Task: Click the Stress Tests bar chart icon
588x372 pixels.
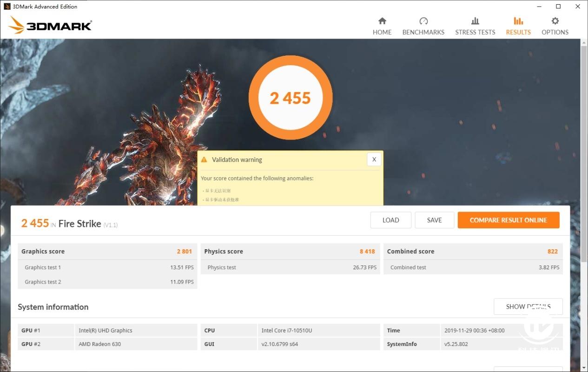Action: pyautogui.click(x=475, y=21)
